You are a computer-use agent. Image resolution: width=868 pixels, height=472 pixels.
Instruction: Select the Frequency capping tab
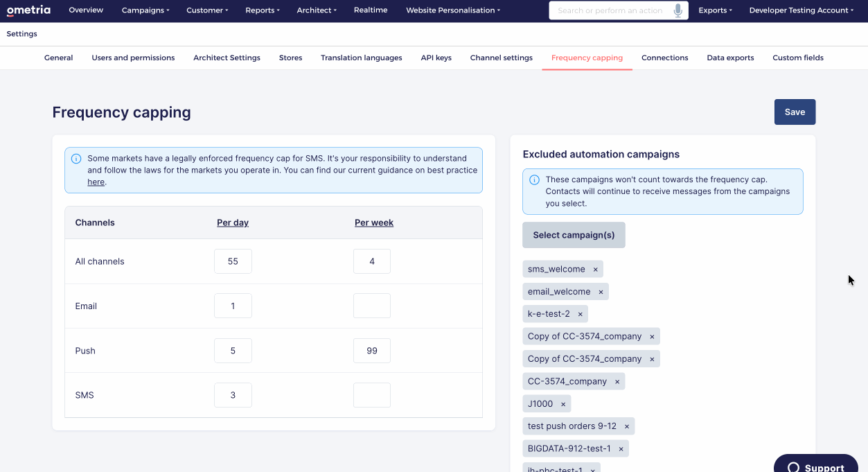[587, 58]
